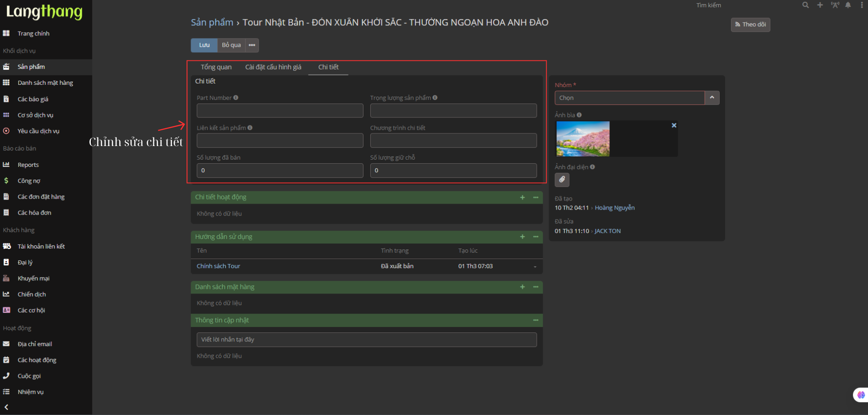Open the Chính sách Tour link

218,266
